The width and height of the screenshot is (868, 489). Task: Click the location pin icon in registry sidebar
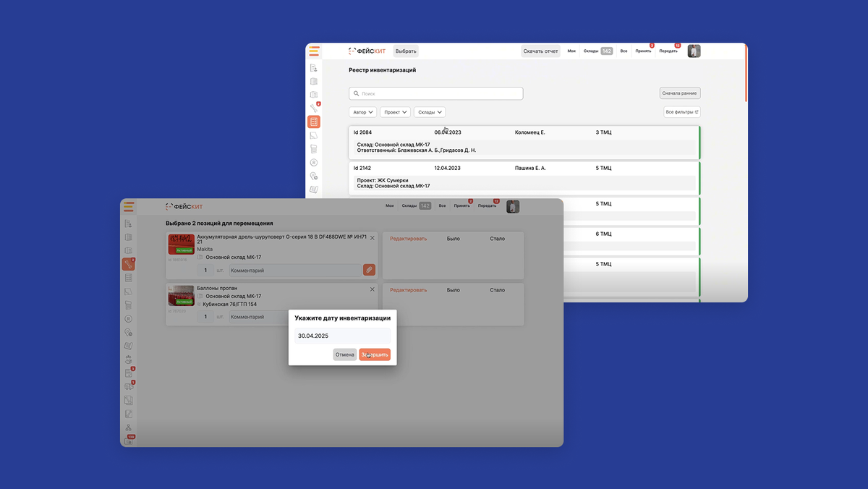tap(314, 176)
